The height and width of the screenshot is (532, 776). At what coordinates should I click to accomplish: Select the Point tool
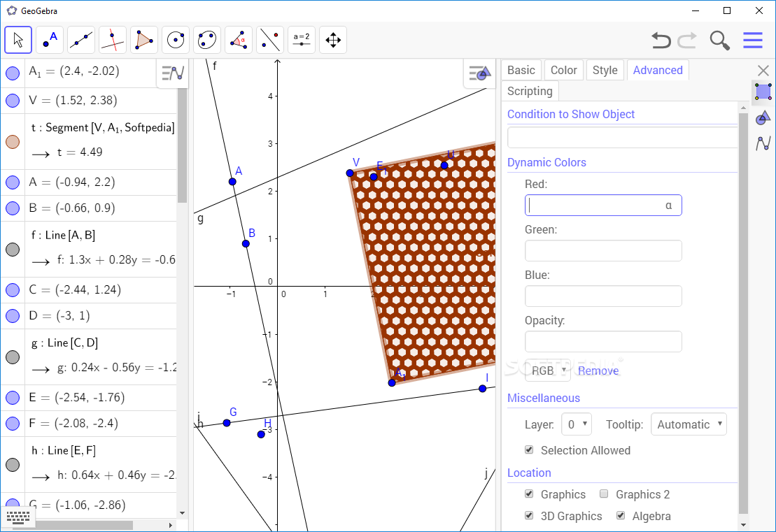click(50, 40)
